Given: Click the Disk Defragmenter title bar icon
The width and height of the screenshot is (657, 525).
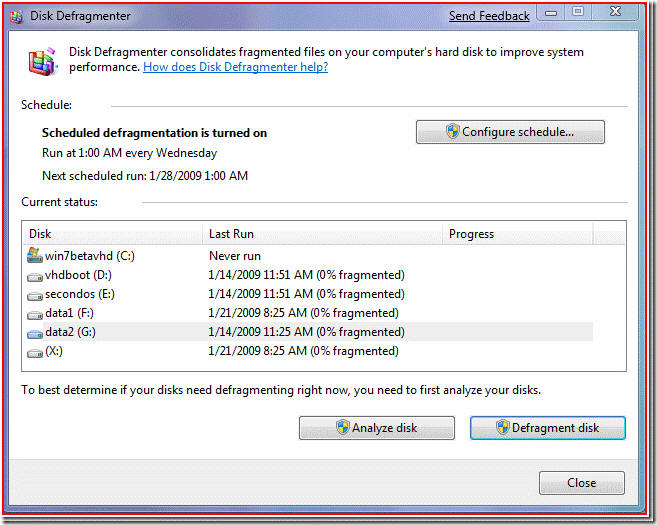Looking at the screenshot, I should pyautogui.click(x=16, y=17).
